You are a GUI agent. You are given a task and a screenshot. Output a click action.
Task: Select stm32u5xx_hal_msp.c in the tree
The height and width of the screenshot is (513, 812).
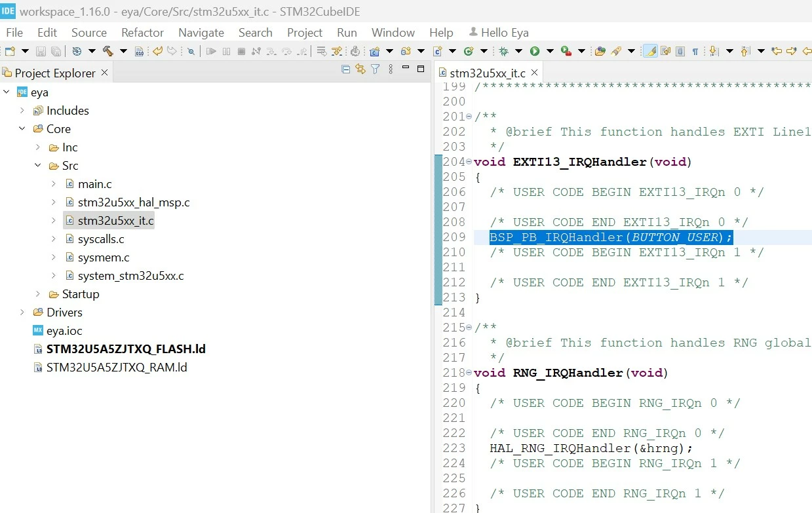point(134,202)
